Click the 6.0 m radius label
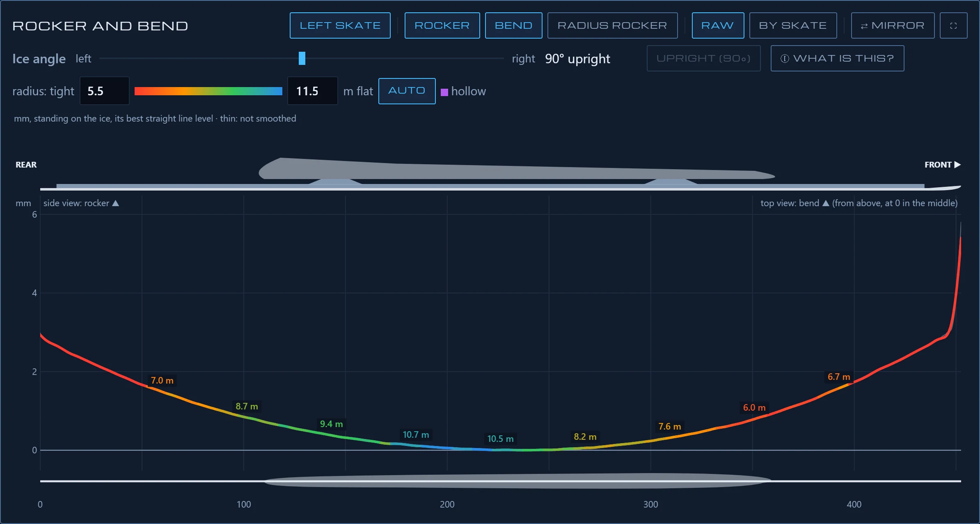980x524 pixels. pyautogui.click(x=754, y=407)
